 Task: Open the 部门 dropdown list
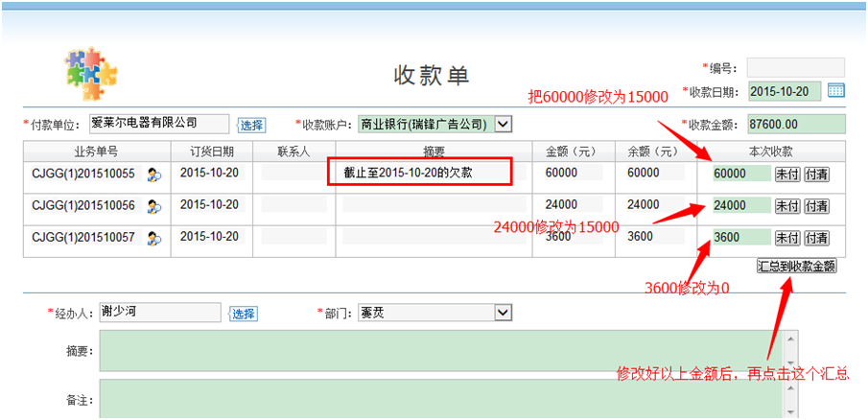504,313
